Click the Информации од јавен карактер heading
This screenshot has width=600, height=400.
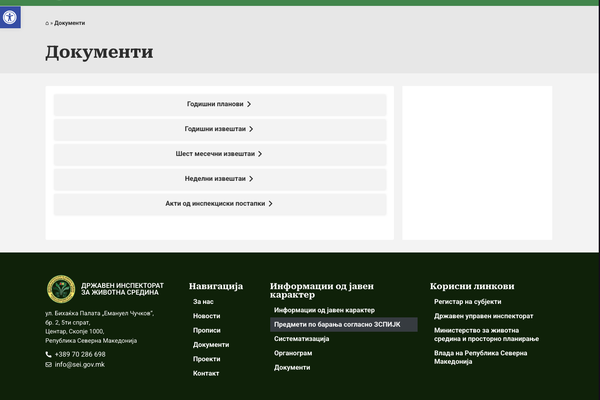coord(322,291)
